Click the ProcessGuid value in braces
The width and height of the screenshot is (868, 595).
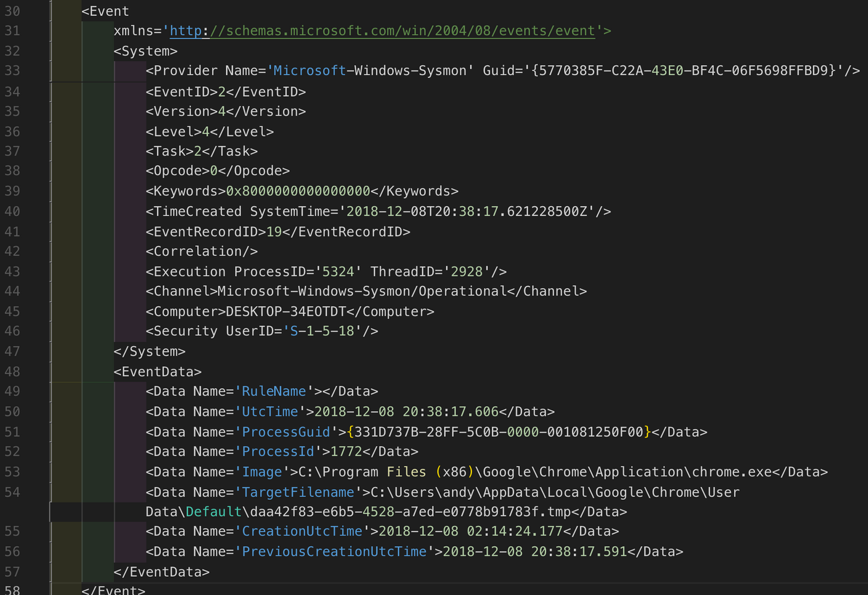[x=499, y=432]
